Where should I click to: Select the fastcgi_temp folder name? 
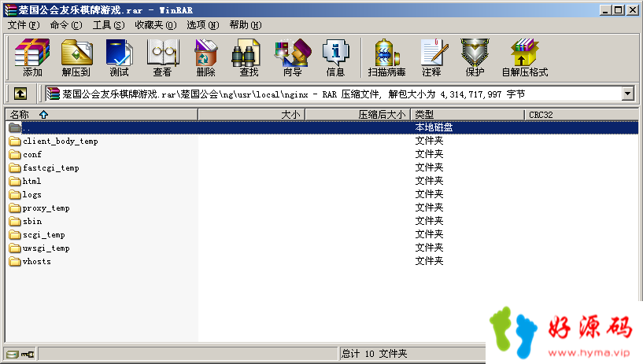[51, 168]
